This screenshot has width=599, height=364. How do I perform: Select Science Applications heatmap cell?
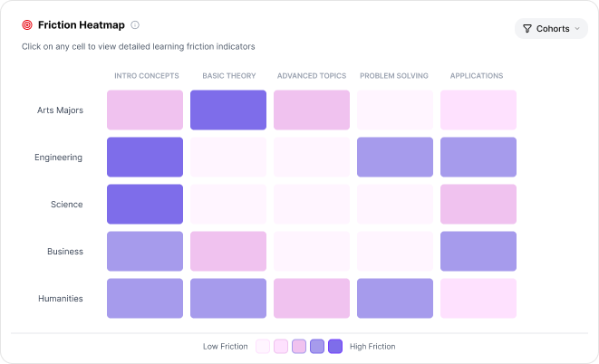[x=478, y=205]
